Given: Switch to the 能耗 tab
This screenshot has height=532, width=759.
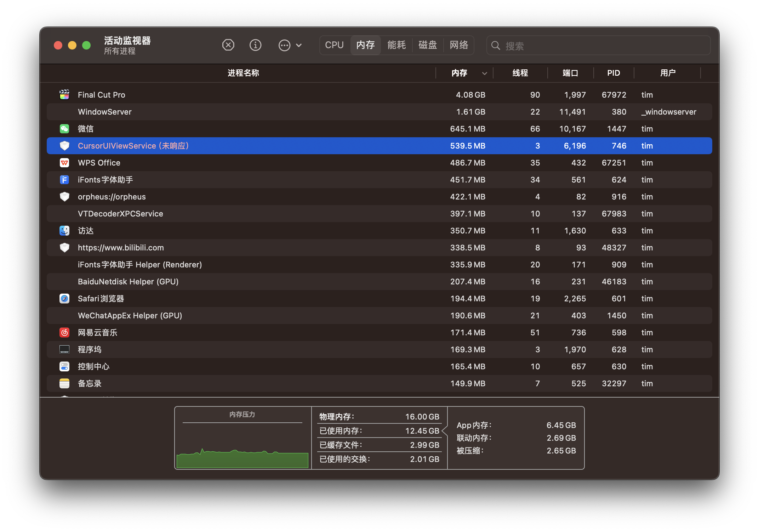Looking at the screenshot, I should coord(396,45).
